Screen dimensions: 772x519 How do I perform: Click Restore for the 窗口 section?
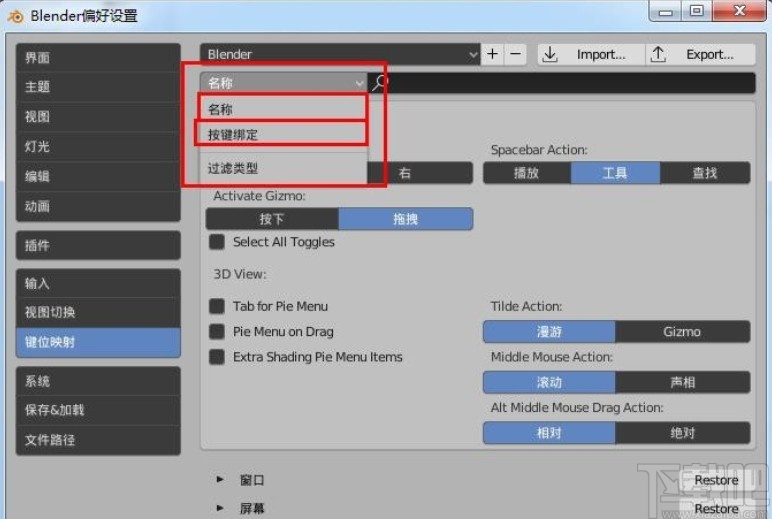(x=716, y=480)
